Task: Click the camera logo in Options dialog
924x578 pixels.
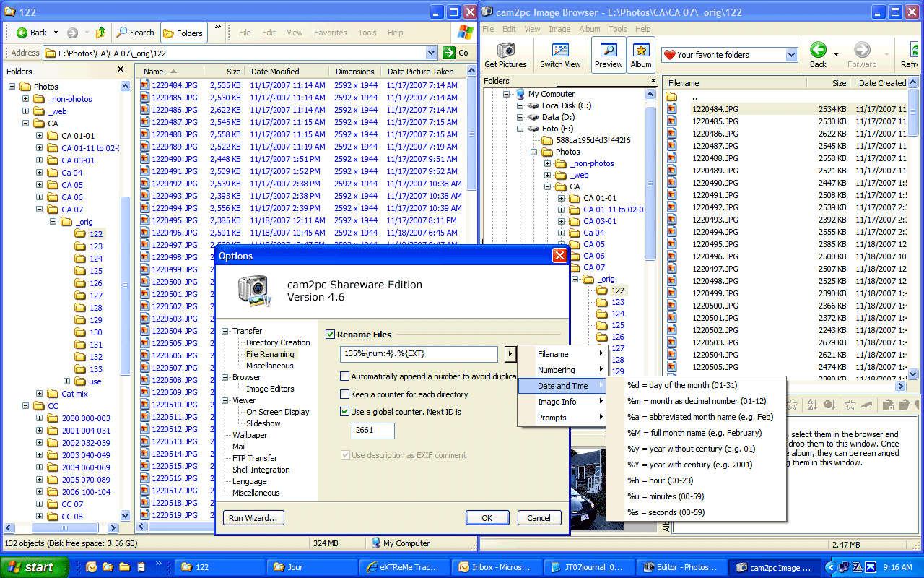Action: point(255,289)
